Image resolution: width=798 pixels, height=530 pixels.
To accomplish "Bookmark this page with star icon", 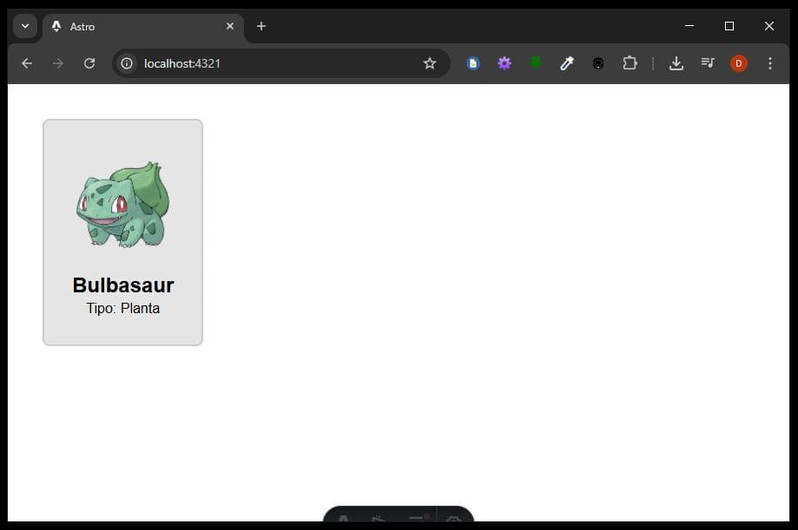I will pos(430,63).
